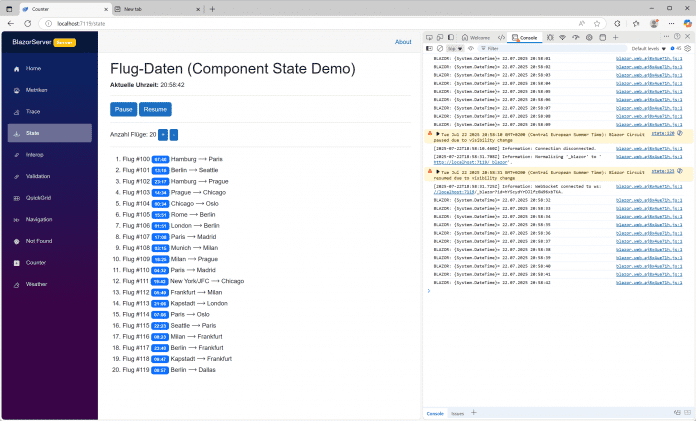696x421 pixels.
Task: Focus the console Filter field
Action: [553, 48]
